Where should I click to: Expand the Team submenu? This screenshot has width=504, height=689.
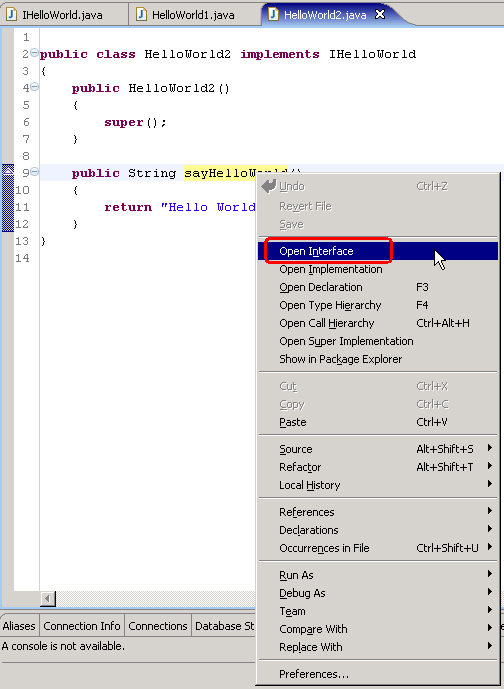(378, 611)
